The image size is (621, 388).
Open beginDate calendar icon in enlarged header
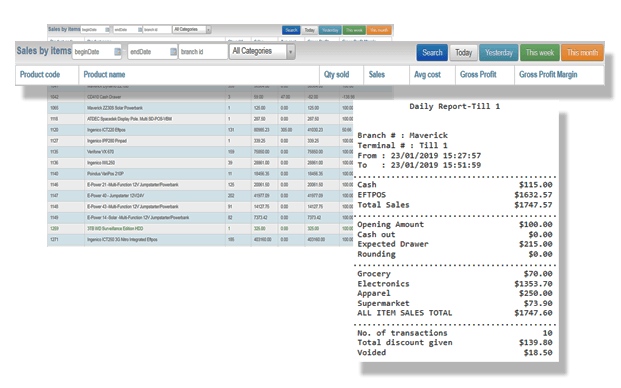(x=118, y=52)
